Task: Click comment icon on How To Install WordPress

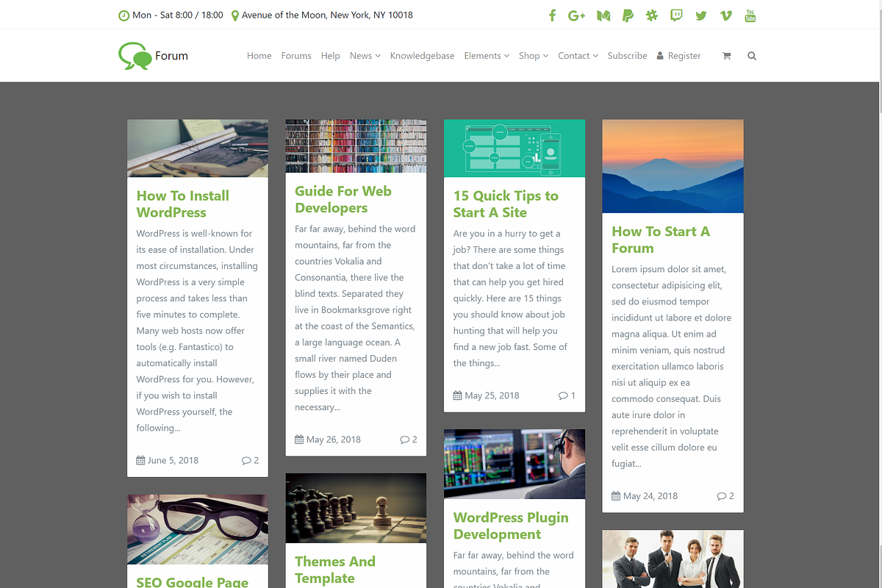Action: click(x=245, y=461)
